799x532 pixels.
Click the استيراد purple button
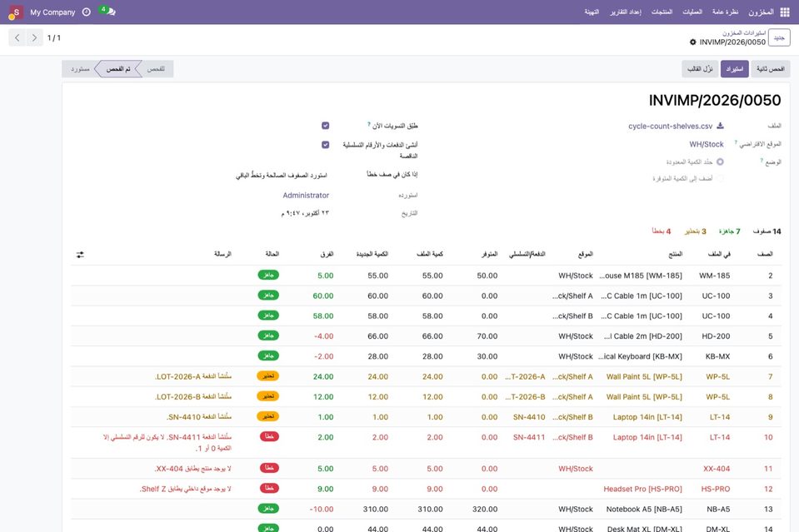point(734,69)
